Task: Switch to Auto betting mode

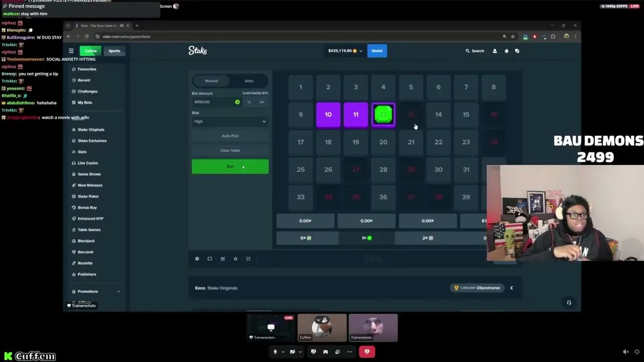Action: [249, 80]
